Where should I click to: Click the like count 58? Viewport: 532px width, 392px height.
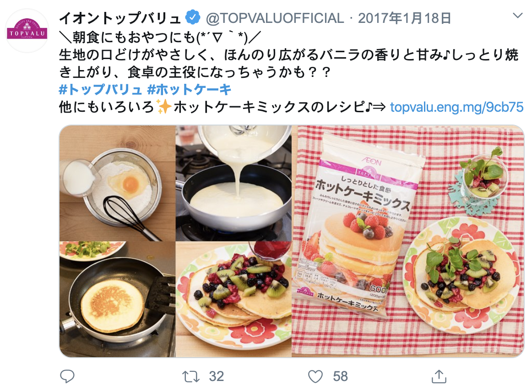pos(340,376)
